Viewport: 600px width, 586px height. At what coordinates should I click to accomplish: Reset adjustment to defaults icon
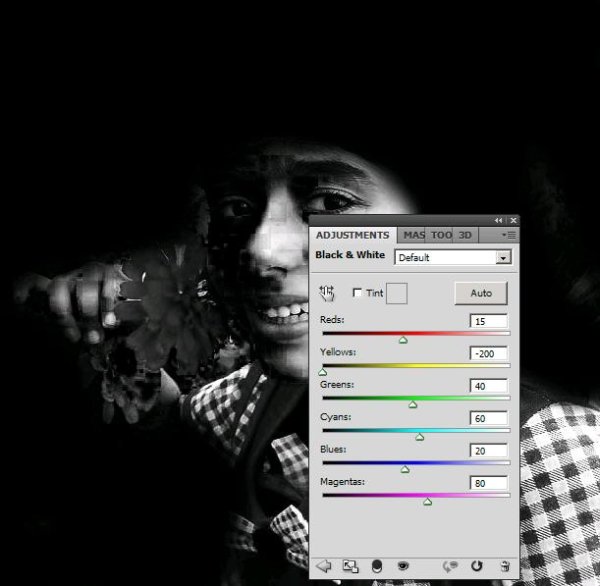[x=477, y=566]
